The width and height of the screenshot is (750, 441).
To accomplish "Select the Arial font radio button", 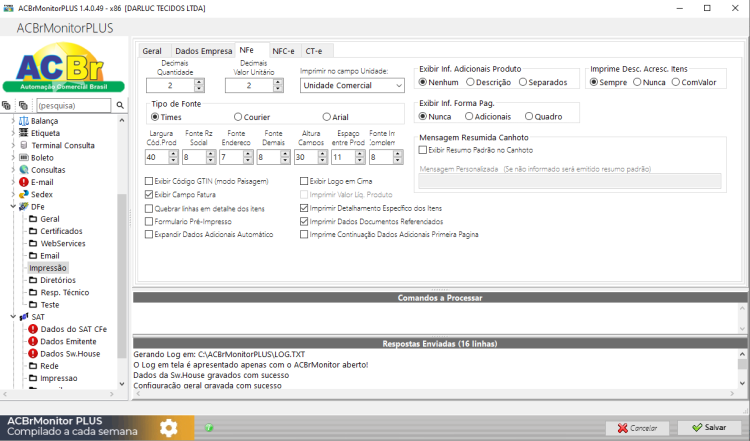I will (x=326, y=117).
